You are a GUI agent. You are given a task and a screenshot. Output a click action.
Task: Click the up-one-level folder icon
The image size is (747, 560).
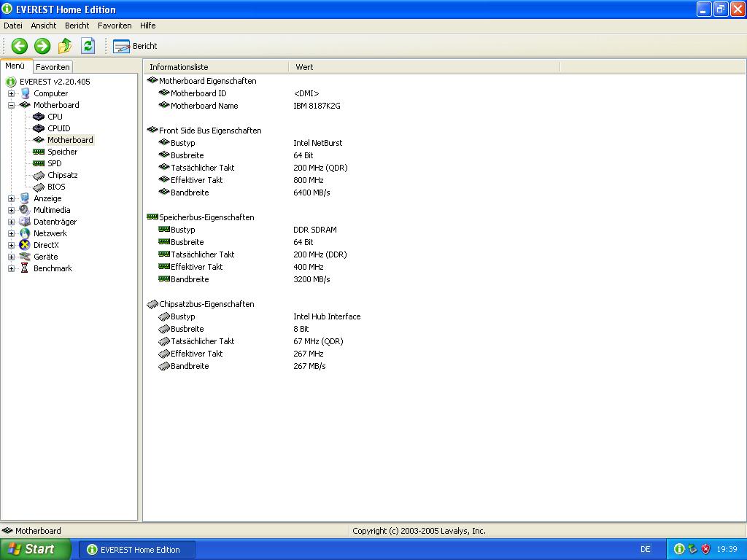pos(65,46)
